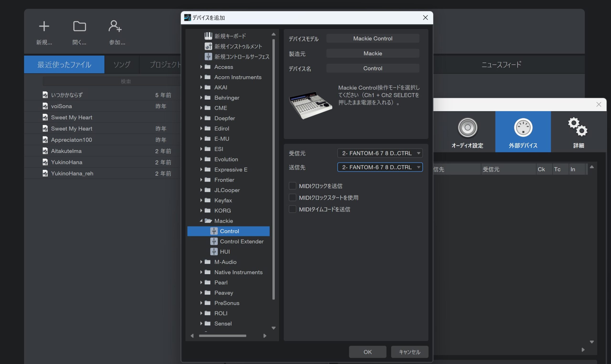The height and width of the screenshot is (364, 611).
Task: Click the 検索 search field
Action: click(112, 81)
